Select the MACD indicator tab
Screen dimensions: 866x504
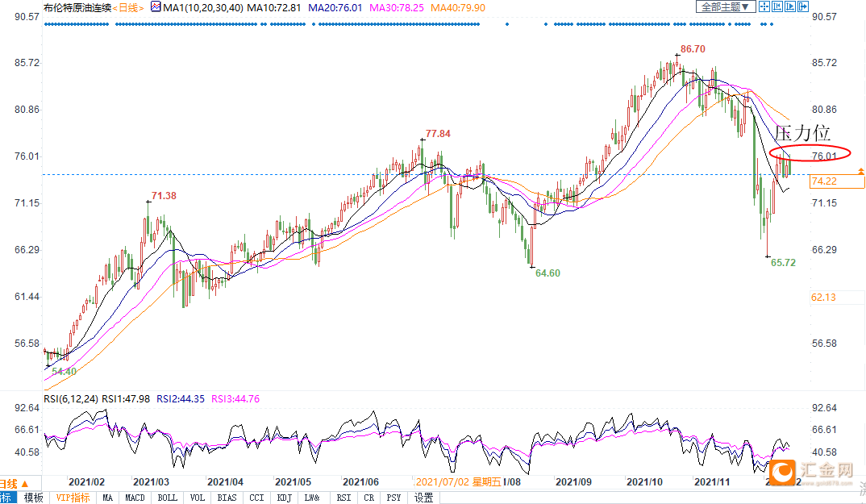tap(135, 498)
